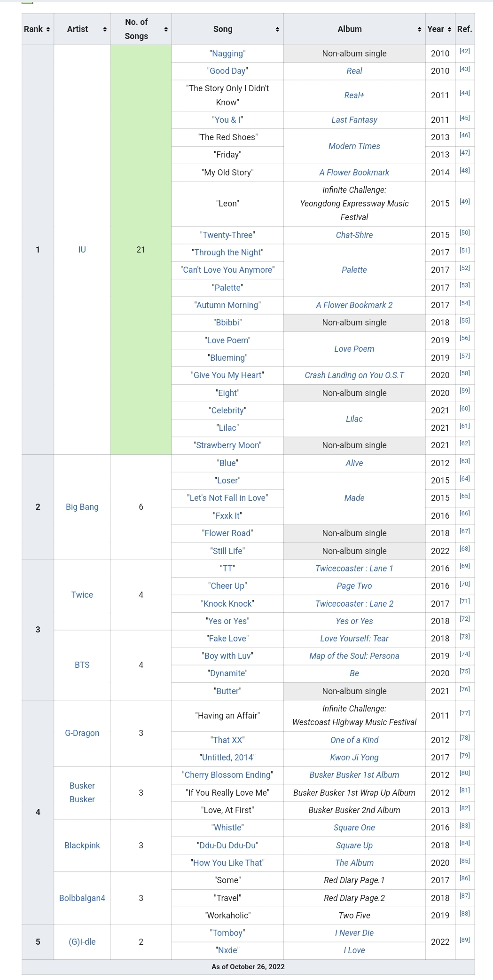Viewport: 493px width, 980px height.
Task: Sort table by Artist column
Action: pyautogui.click(x=104, y=30)
